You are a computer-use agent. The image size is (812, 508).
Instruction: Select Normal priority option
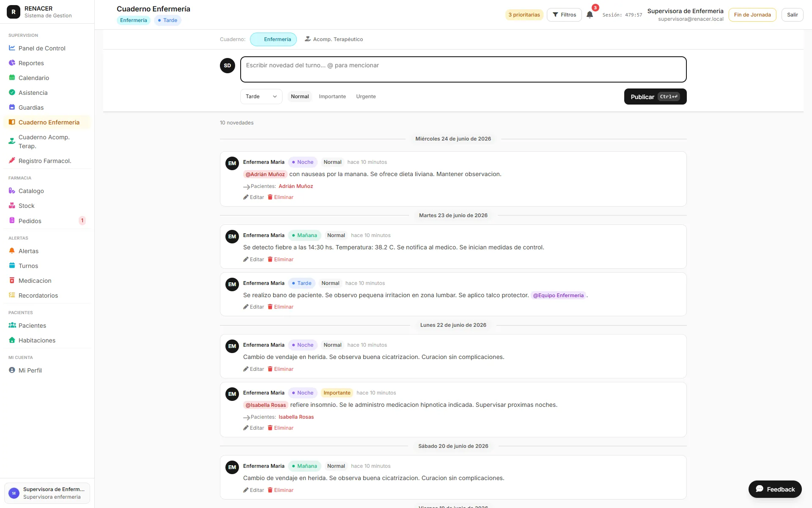point(300,97)
